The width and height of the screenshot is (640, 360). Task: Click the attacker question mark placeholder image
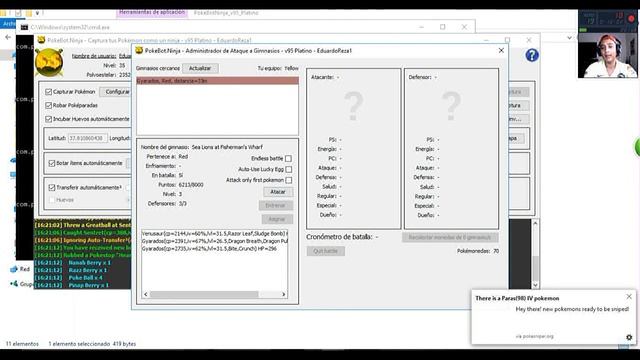[353, 106]
